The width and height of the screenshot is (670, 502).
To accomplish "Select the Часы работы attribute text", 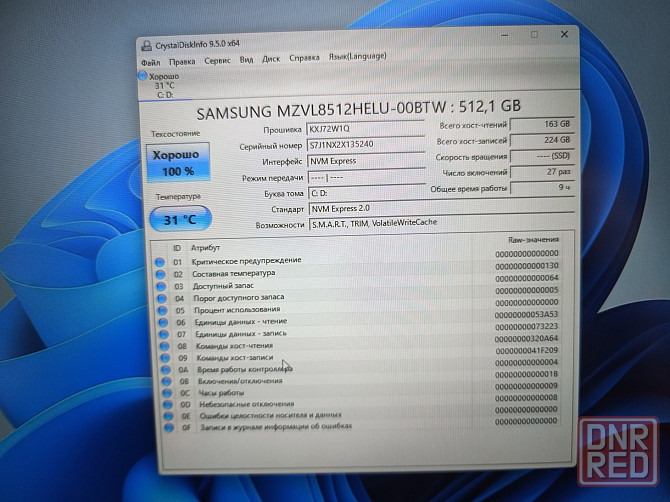I will [x=221, y=393].
